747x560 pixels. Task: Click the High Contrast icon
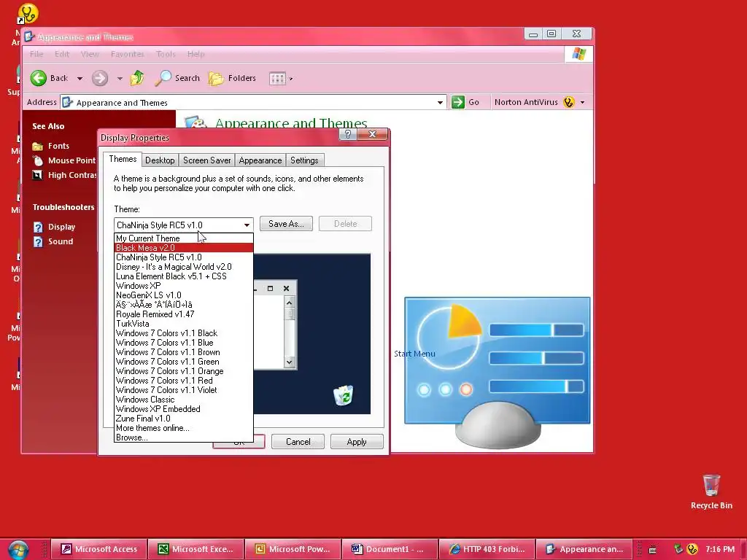pyautogui.click(x=38, y=175)
